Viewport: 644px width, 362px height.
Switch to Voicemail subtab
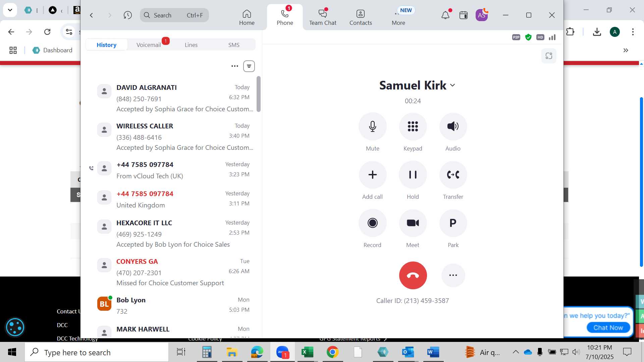(x=149, y=45)
